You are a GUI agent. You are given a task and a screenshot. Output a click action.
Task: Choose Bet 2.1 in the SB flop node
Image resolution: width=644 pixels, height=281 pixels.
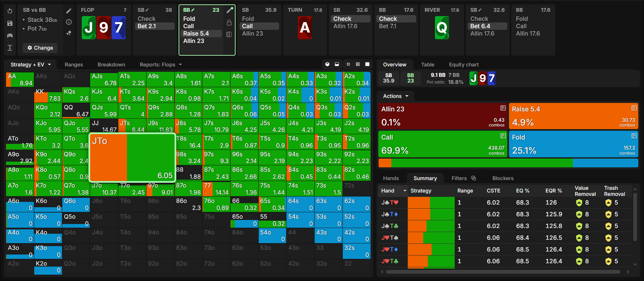pyautogui.click(x=155, y=26)
